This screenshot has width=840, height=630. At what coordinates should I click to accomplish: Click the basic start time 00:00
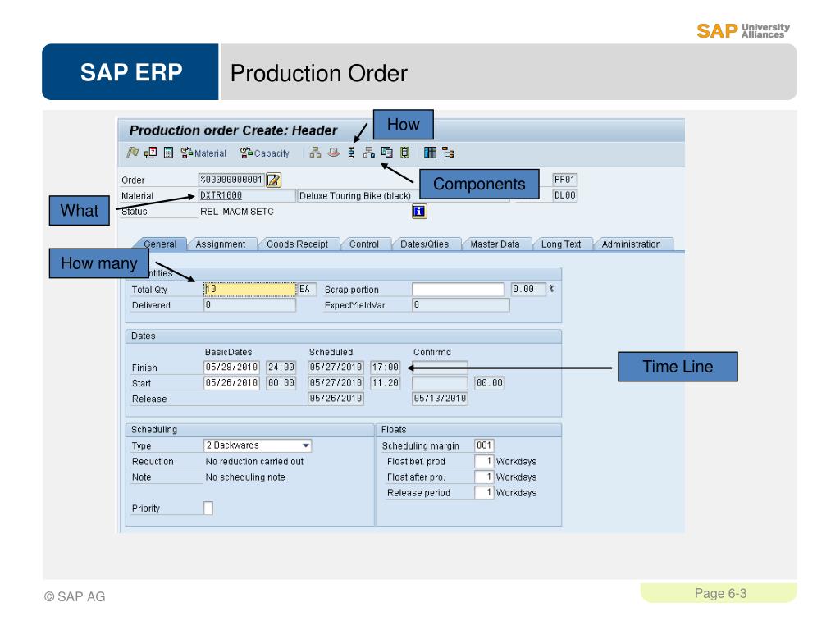click(281, 383)
